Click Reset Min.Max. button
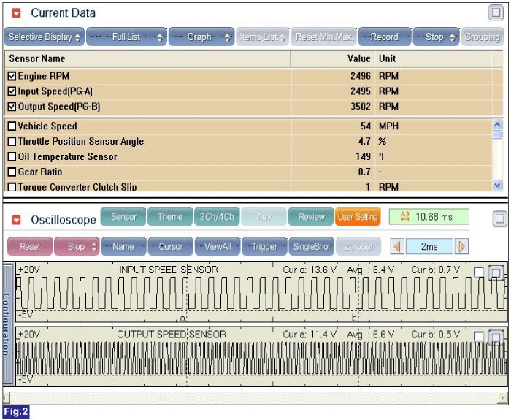 click(x=323, y=37)
